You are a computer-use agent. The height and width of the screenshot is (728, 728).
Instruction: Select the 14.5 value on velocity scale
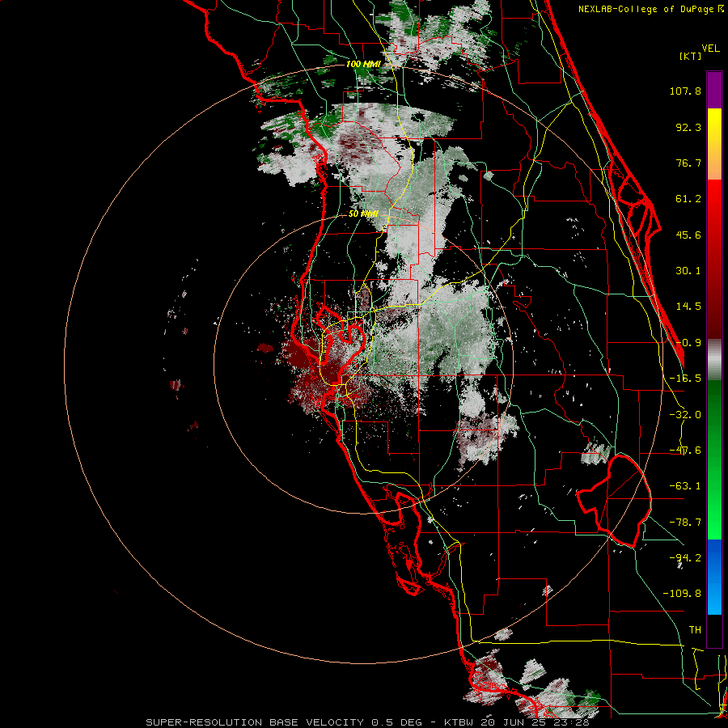pos(688,307)
